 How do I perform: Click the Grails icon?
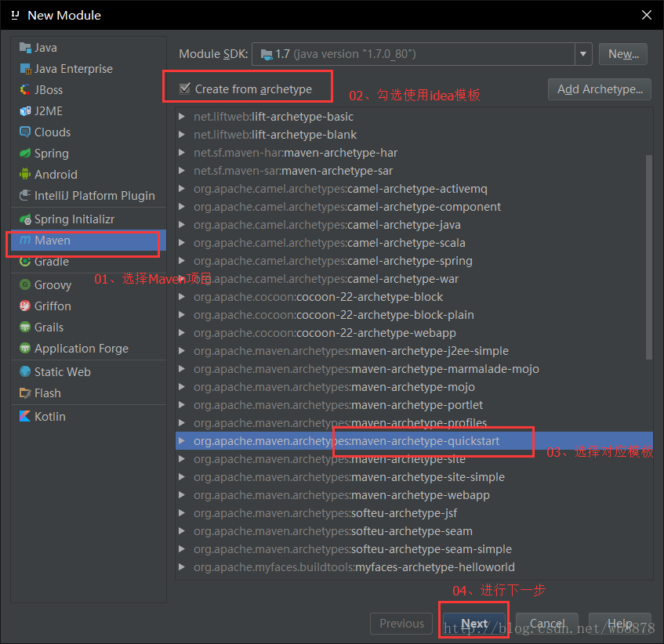25,327
